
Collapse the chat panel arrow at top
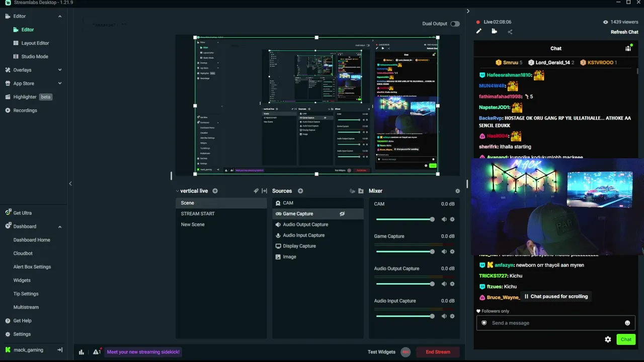(468, 11)
